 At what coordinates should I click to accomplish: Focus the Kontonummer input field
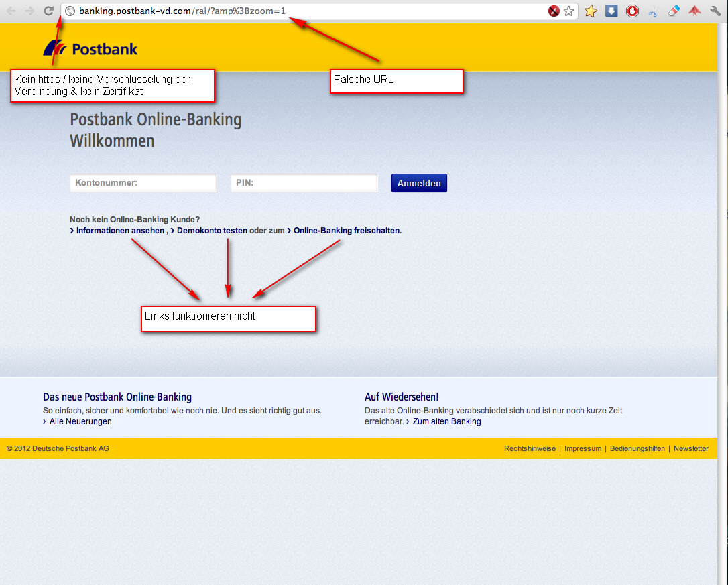pyautogui.click(x=143, y=183)
